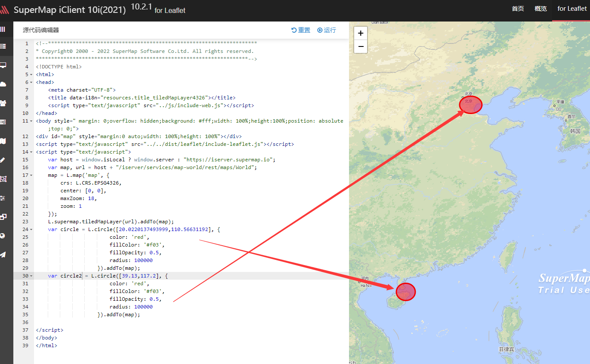The image size is (590, 364).
Task: Open the globe sidebar icon
Action: click(x=3, y=236)
